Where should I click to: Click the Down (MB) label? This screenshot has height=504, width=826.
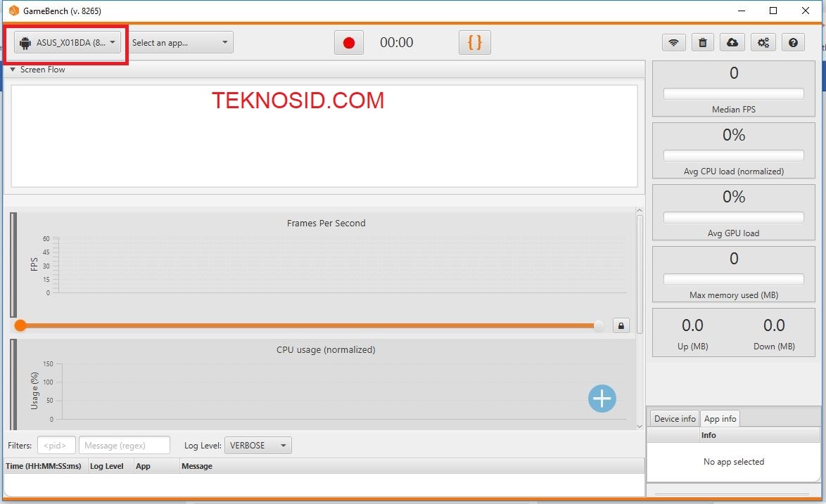coord(775,346)
